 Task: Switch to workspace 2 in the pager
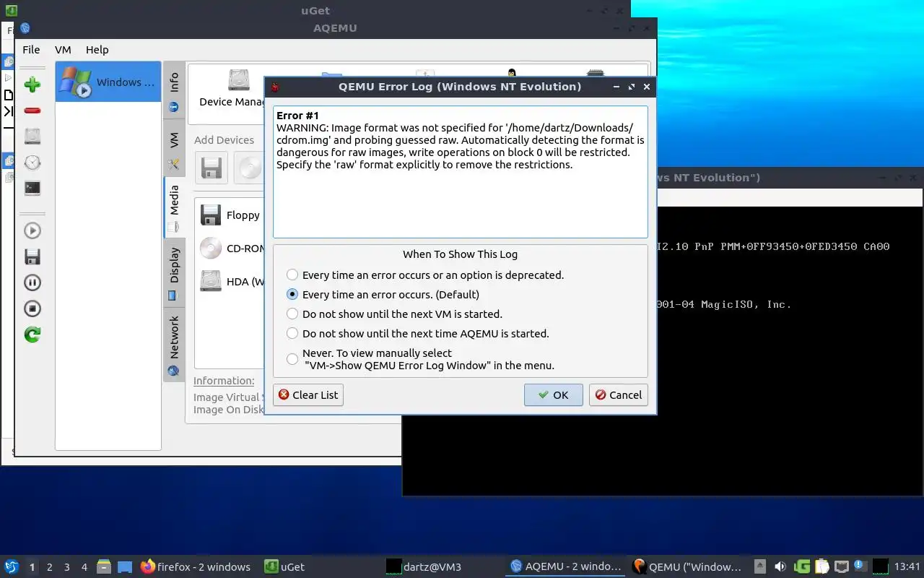tap(50, 567)
